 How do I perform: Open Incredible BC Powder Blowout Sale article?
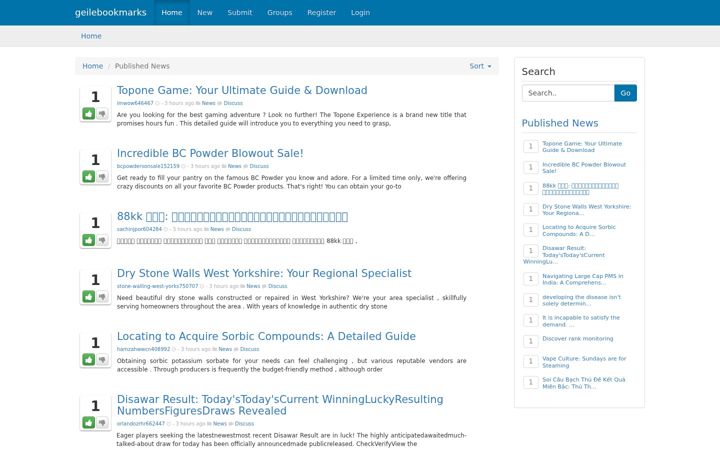210,153
